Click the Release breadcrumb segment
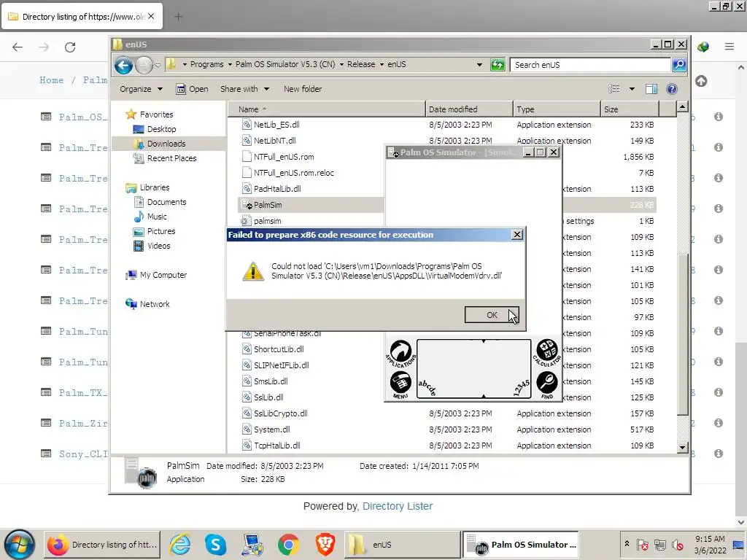Viewport: 747px width, 560px height. pyautogui.click(x=360, y=64)
